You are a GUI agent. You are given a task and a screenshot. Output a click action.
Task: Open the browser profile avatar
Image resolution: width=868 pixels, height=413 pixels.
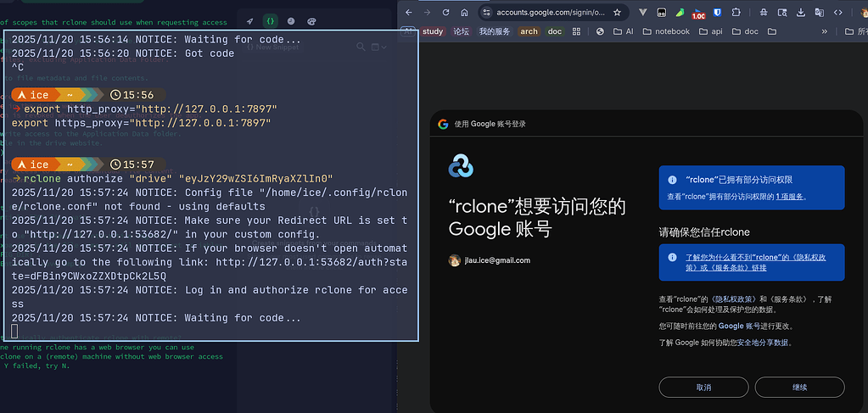pyautogui.click(x=864, y=12)
